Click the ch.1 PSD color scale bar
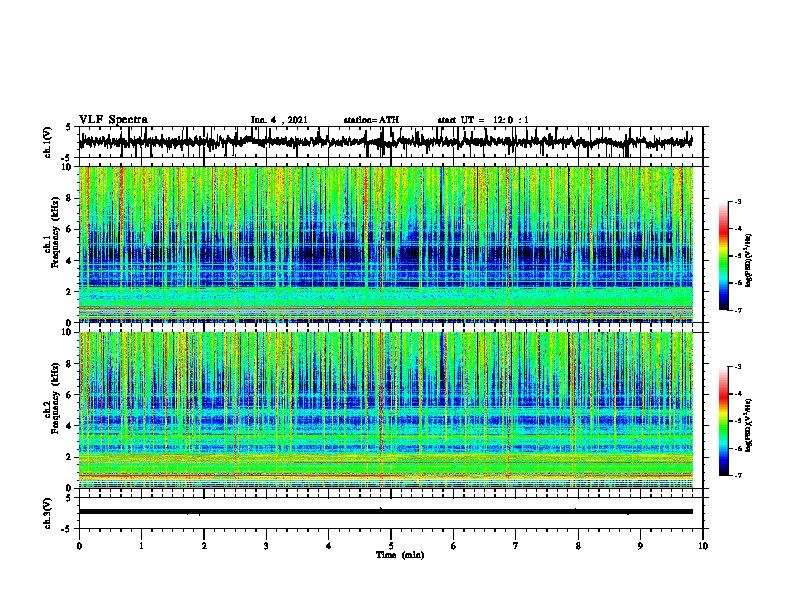Screen dimensions: 792x612 [723, 256]
